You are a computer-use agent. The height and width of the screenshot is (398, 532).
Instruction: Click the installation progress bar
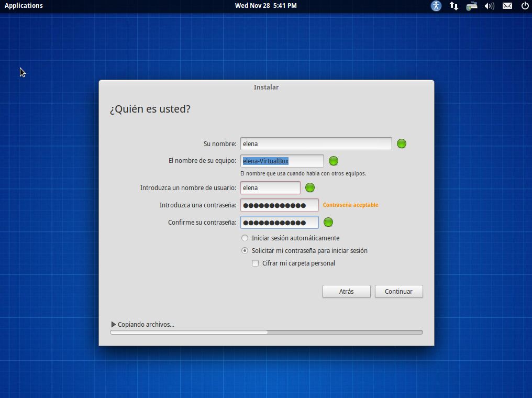tap(266, 332)
